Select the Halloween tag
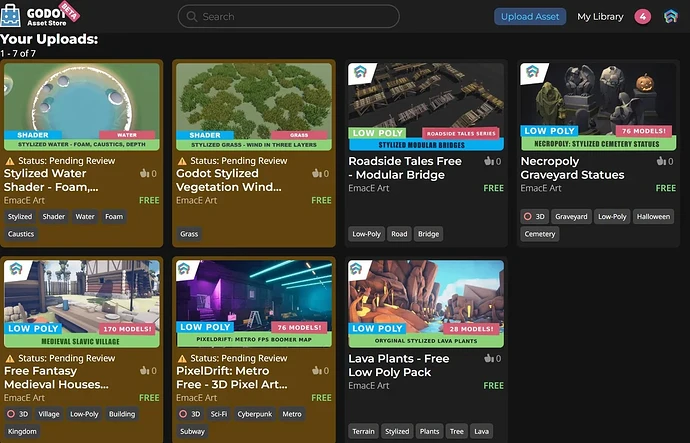The width and height of the screenshot is (690, 443). (653, 216)
